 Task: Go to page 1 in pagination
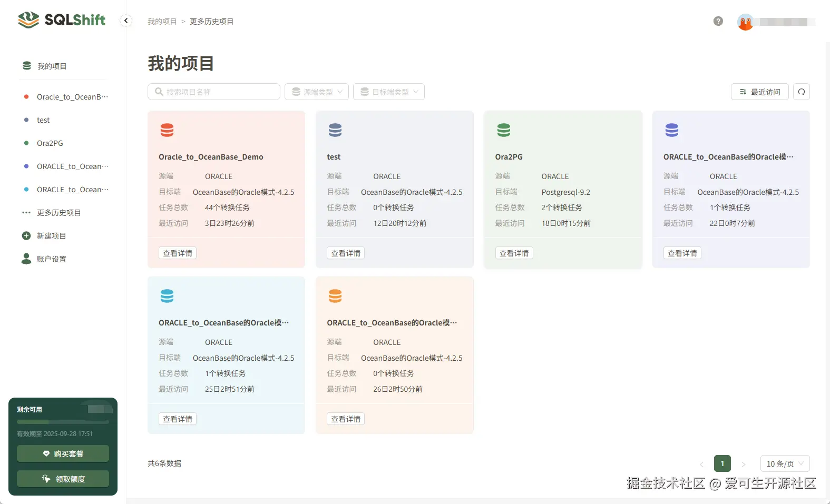point(722,463)
